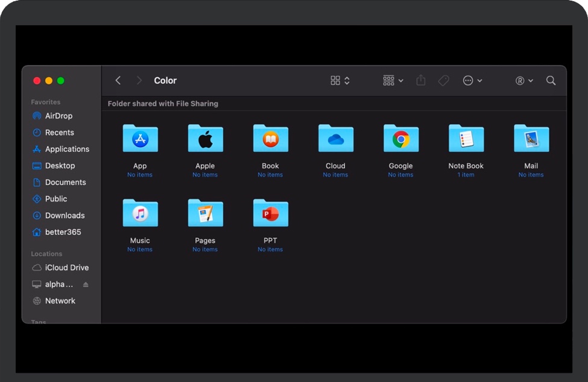Open the Action ellipsis menu

pos(472,81)
